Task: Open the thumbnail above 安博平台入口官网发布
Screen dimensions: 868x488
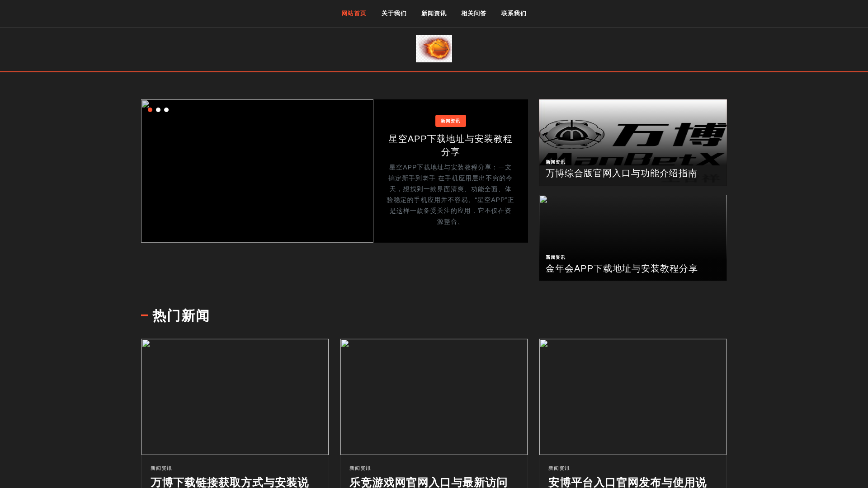Action: point(633,397)
